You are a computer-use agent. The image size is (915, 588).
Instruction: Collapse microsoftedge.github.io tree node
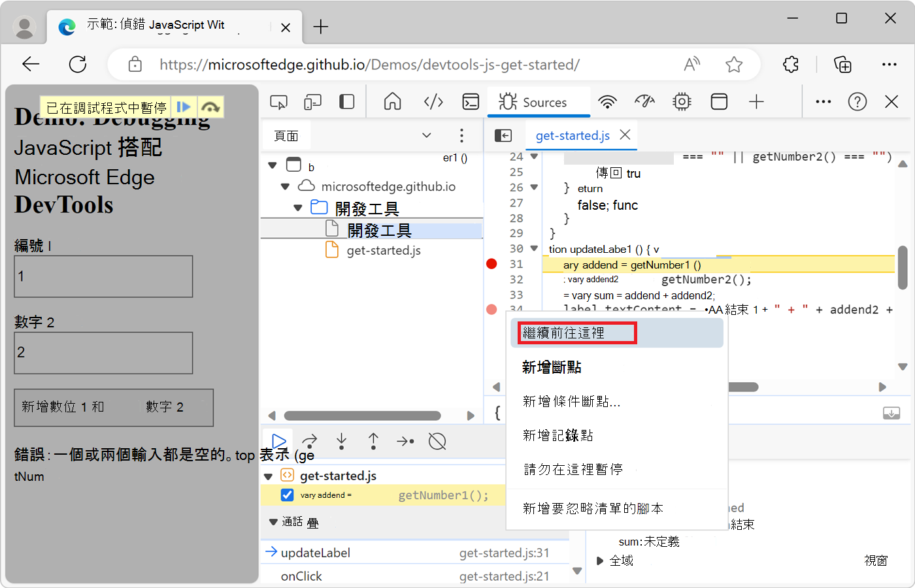[x=285, y=187]
